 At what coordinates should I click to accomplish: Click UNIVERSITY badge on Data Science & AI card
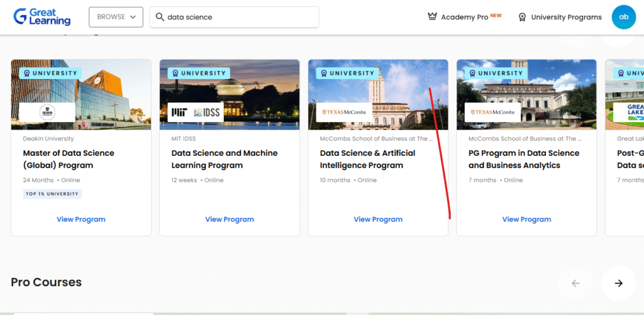347,74
